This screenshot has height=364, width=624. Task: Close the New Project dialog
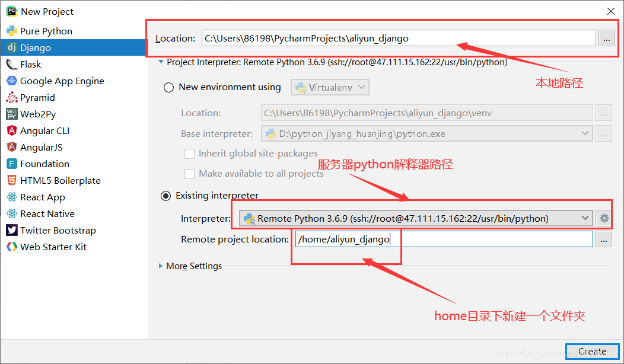pos(611,11)
